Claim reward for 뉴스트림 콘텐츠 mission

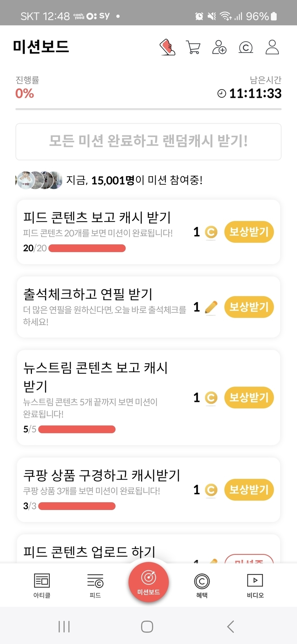point(249,398)
